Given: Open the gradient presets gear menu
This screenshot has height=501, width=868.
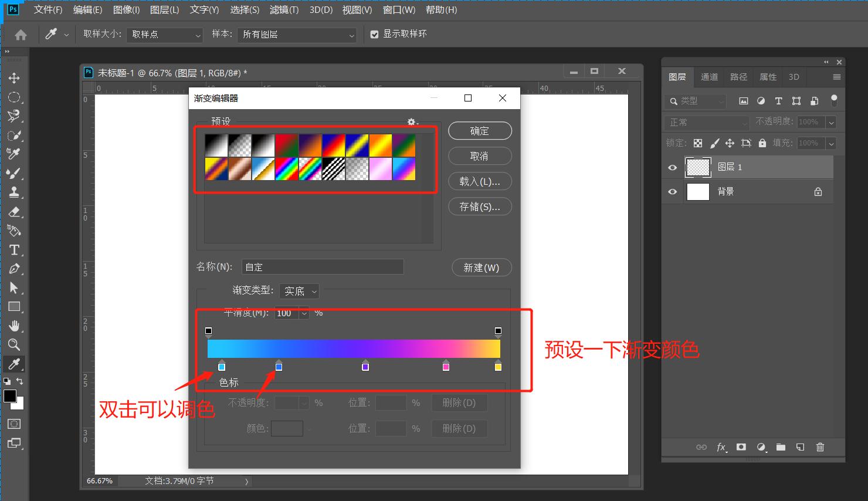Looking at the screenshot, I should click(412, 121).
